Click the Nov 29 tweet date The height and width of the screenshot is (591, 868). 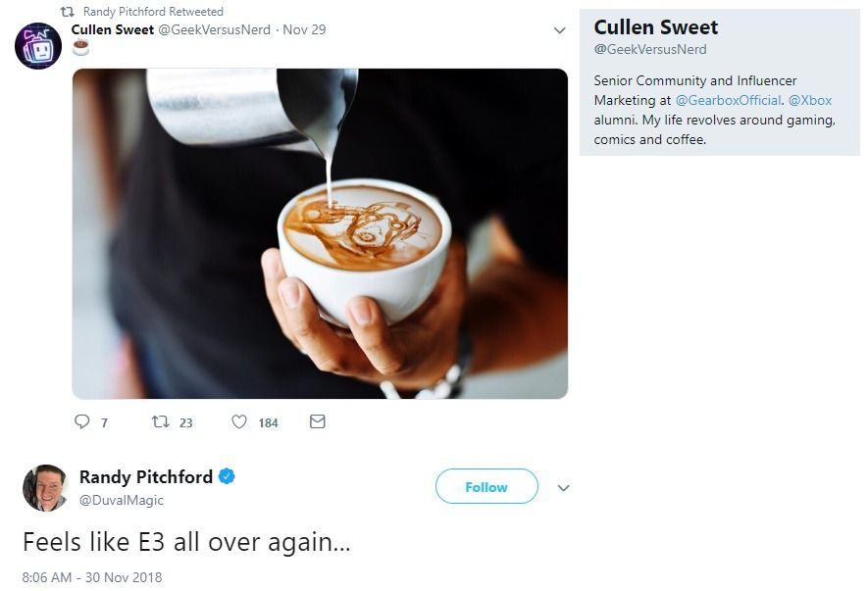coord(304,29)
